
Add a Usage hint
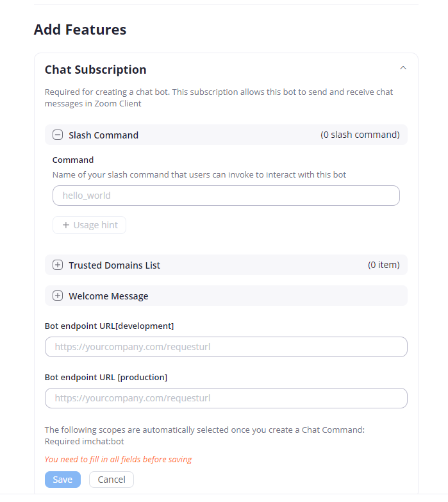90,225
